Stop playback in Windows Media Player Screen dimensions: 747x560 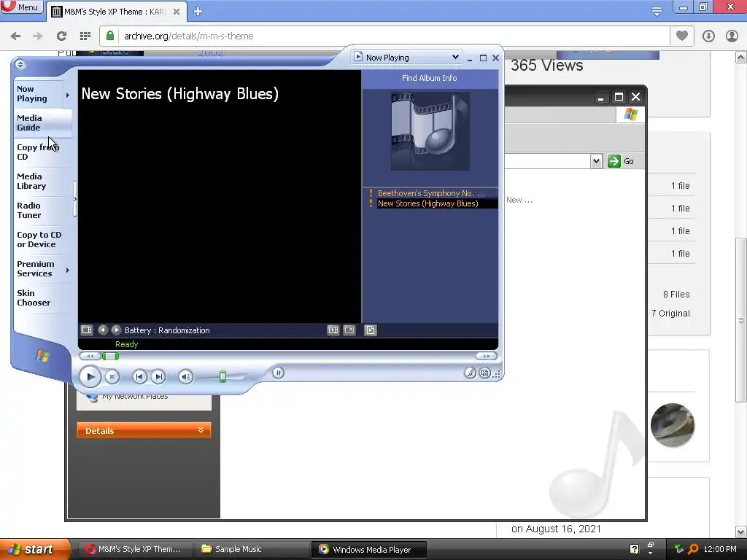[x=112, y=377]
